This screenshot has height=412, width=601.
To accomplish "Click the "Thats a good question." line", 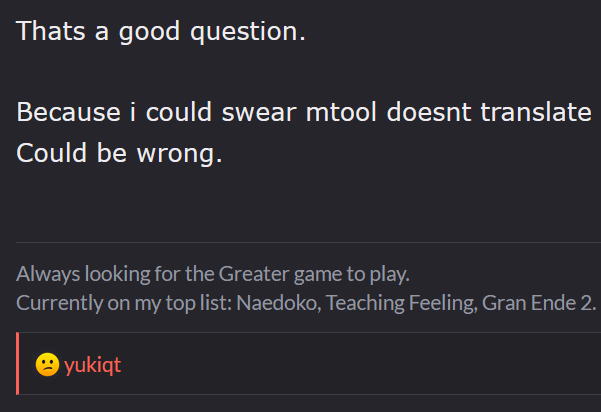I will coord(161,31).
